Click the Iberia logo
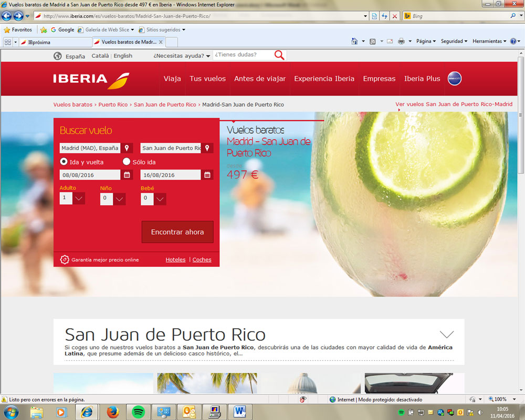This screenshot has height=420, width=525. pyautogui.click(x=91, y=79)
